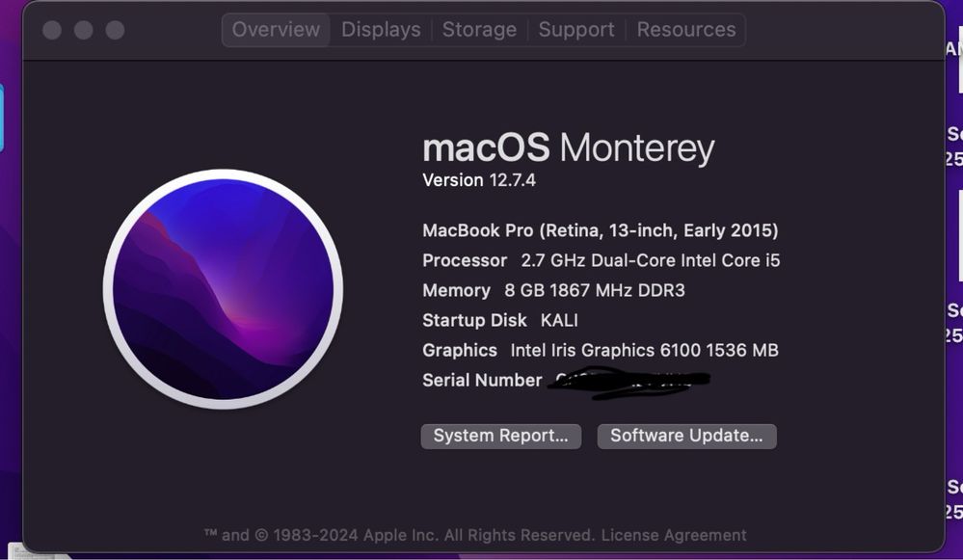The height and width of the screenshot is (560, 963).
Task: Click the Software Update button
Action: pos(686,436)
